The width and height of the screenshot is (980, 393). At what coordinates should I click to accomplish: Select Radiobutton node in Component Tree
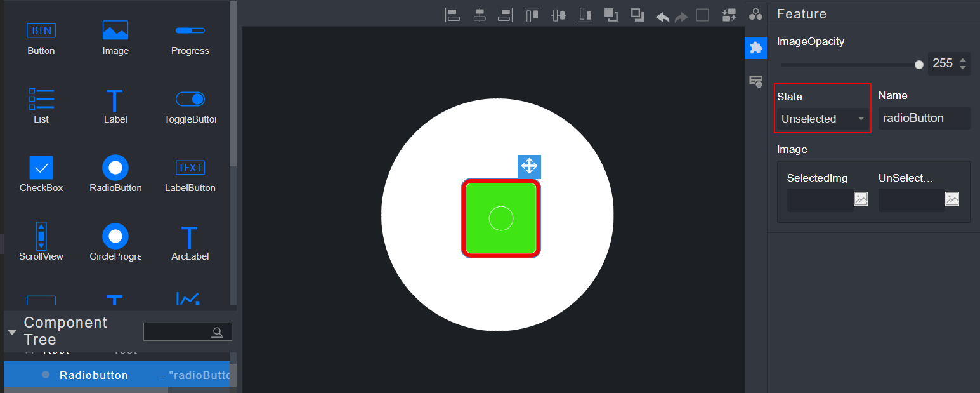tap(94, 375)
